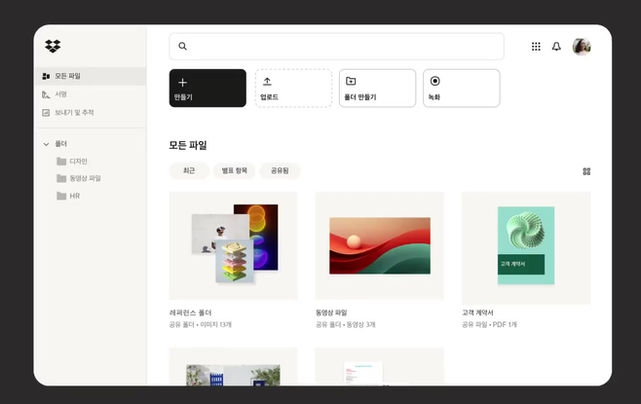Open the partially visible document thumbnail
The width and height of the screenshot is (641, 404).
(379, 366)
